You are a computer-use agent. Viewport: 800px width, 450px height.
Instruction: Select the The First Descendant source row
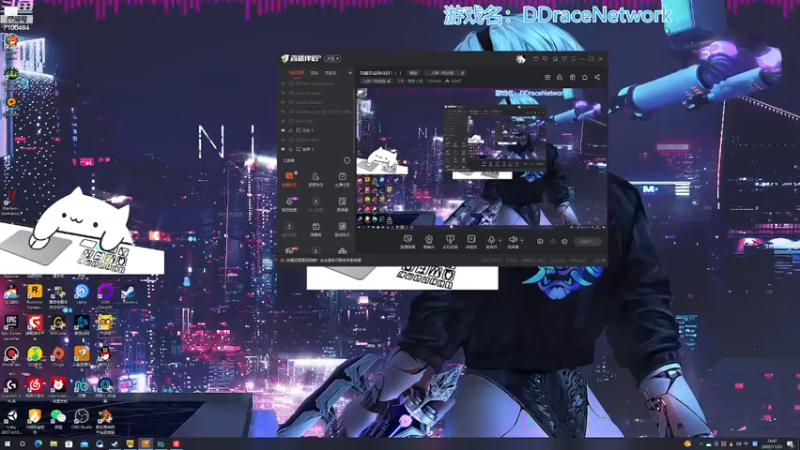316,84
